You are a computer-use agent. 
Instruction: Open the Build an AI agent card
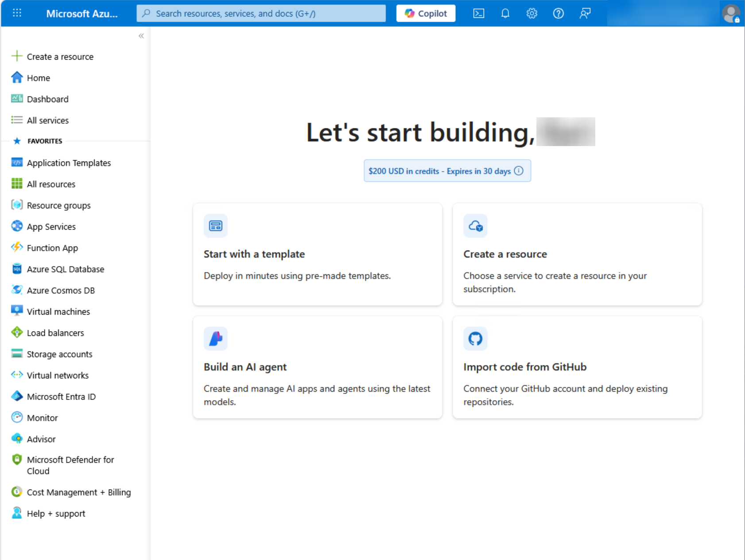pos(318,367)
